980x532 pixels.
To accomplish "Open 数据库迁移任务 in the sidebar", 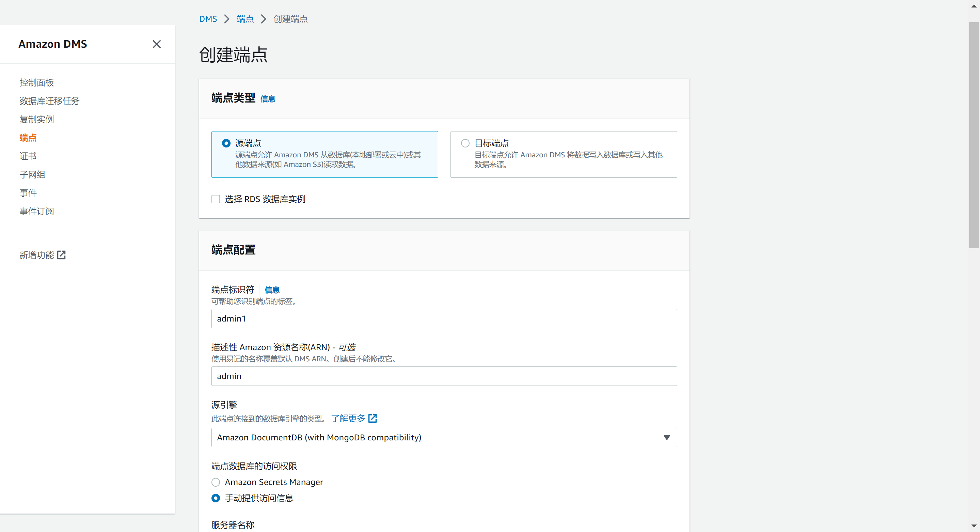I will (x=49, y=101).
